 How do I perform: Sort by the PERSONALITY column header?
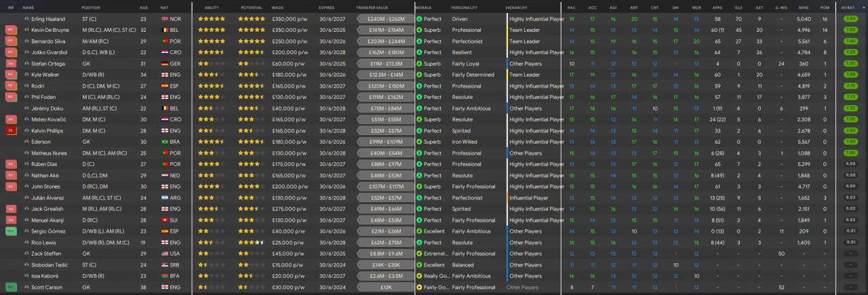[465, 7]
